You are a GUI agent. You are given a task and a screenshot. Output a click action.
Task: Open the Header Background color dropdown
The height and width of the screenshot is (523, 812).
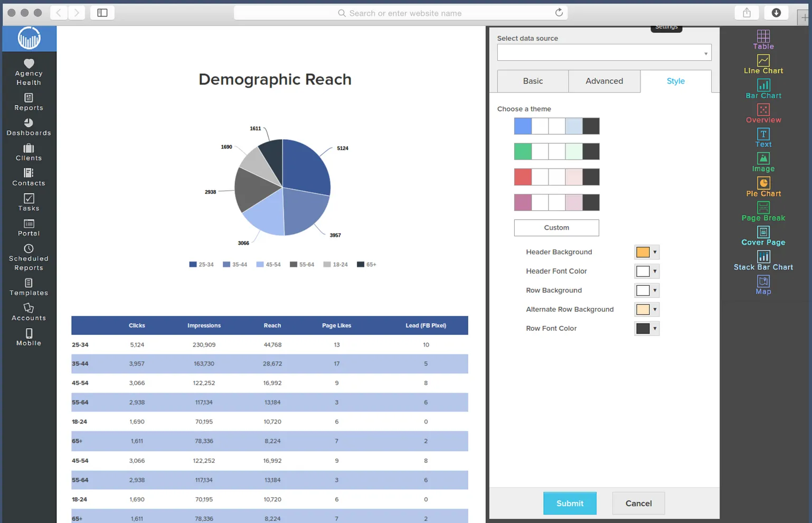click(655, 252)
